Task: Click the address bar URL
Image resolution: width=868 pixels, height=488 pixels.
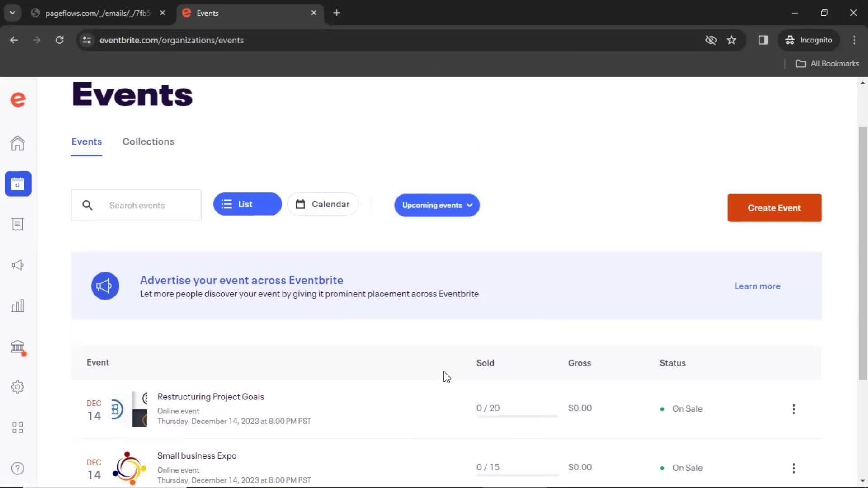Action: [x=171, y=40]
